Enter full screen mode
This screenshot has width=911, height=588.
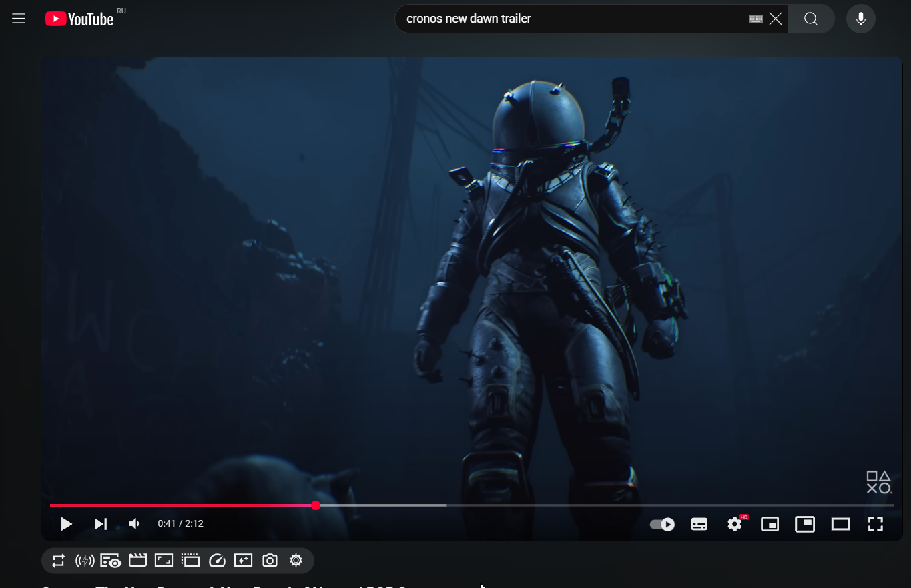point(875,524)
